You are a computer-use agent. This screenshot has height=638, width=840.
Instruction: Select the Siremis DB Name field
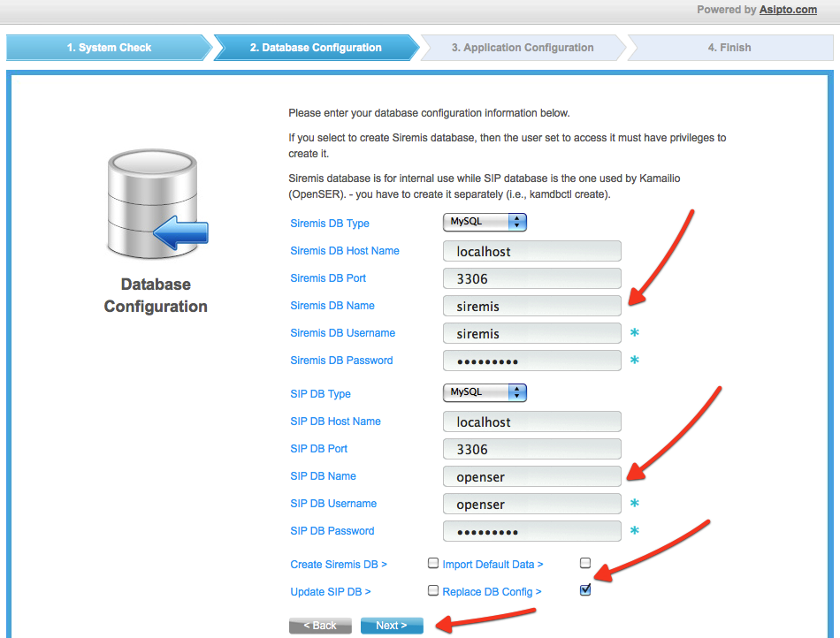(532, 306)
